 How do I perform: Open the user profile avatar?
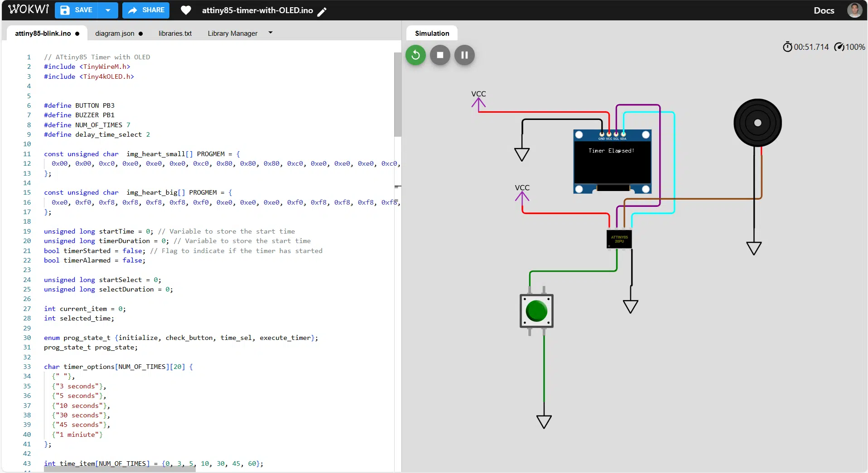point(854,10)
